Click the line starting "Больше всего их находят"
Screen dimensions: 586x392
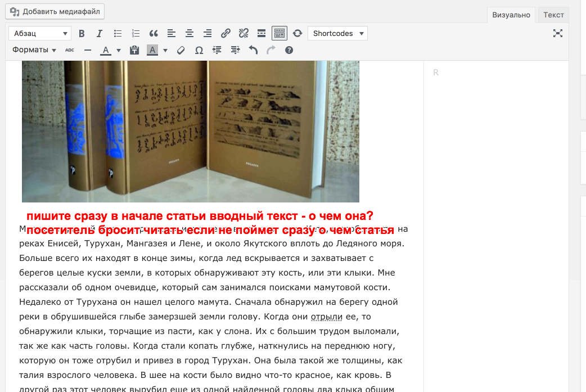point(197,258)
